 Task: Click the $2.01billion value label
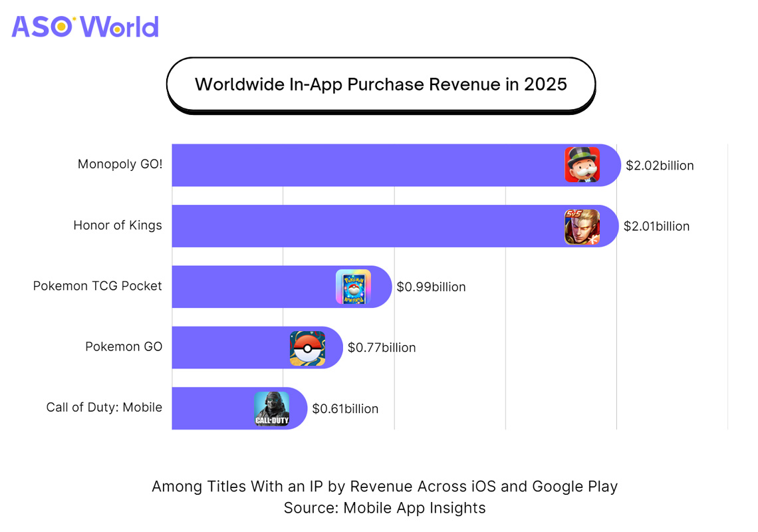click(x=656, y=227)
